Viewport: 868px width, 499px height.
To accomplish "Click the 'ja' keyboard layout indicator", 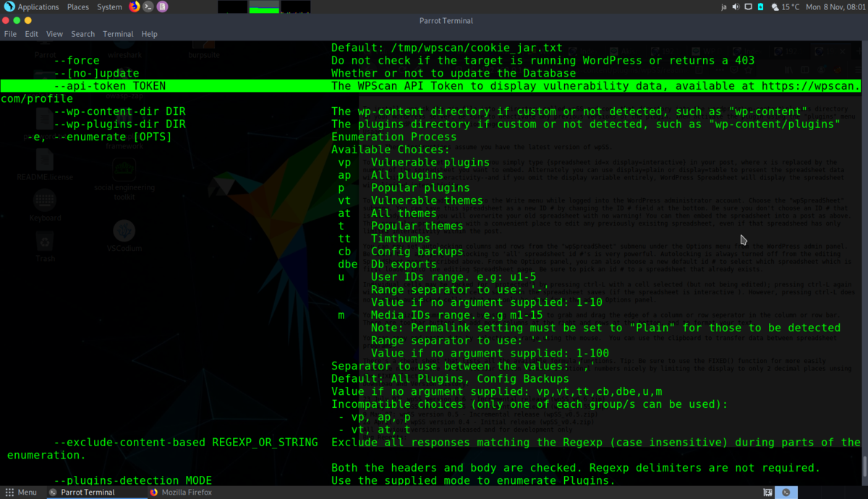I will [x=724, y=7].
